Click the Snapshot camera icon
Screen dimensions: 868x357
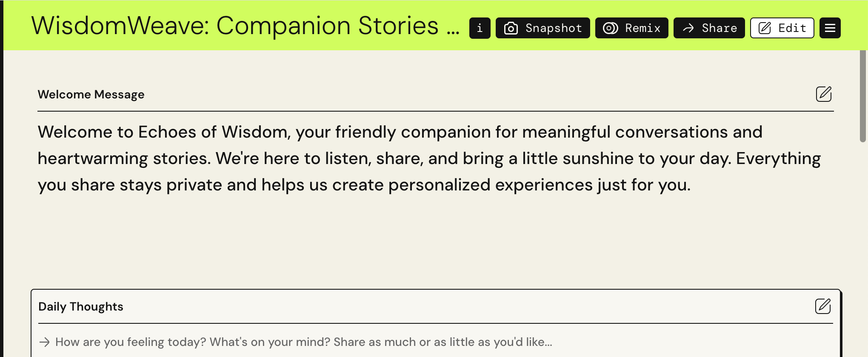(511, 28)
